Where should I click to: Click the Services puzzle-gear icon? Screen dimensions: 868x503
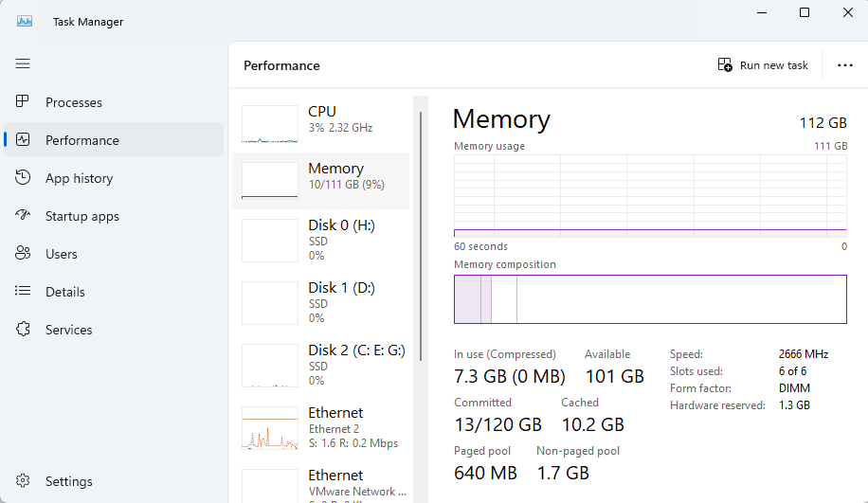point(23,330)
